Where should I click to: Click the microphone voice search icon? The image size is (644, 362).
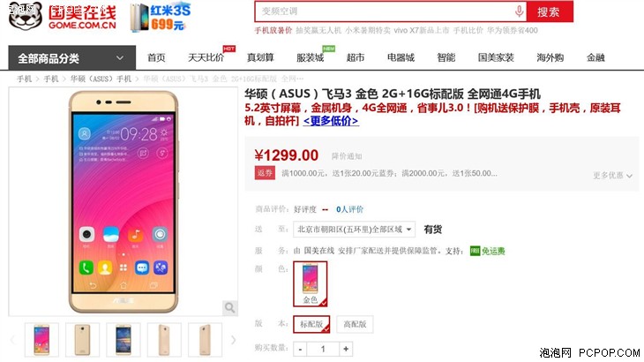pos(519,11)
